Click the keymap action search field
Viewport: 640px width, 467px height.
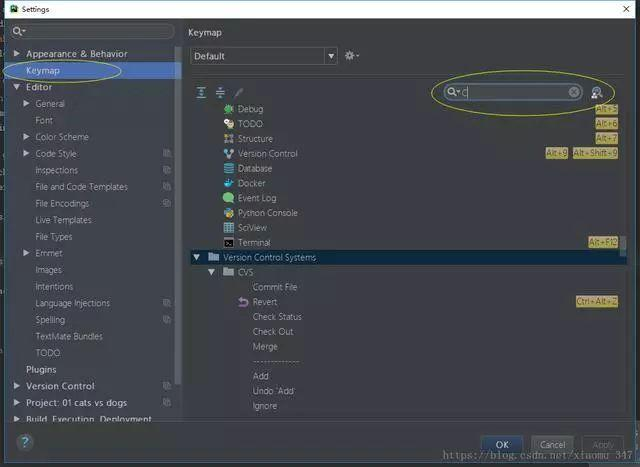point(513,92)
